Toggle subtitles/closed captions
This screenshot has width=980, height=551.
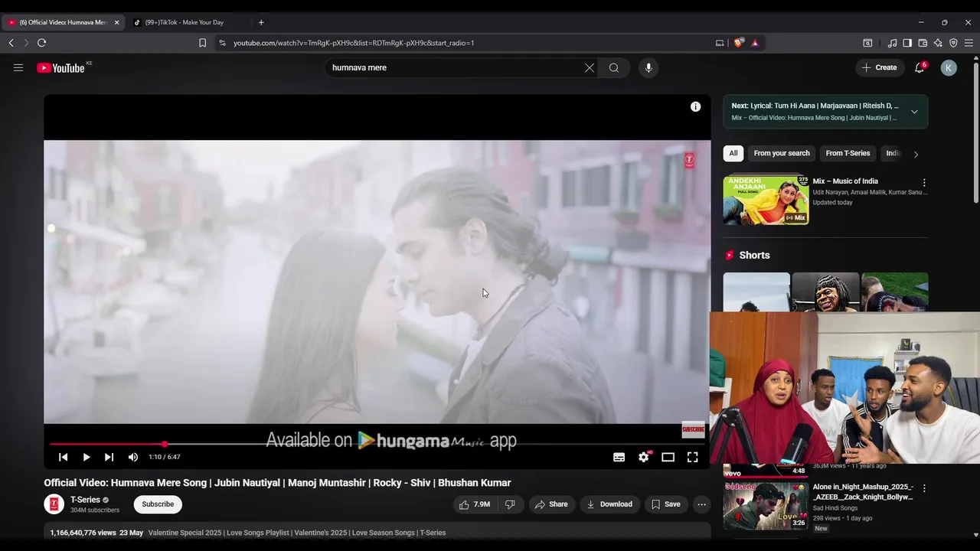[619, 457]
